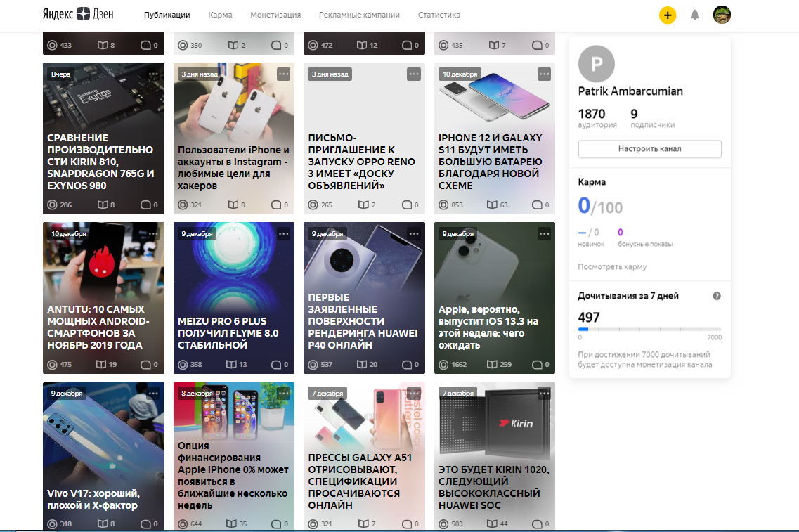The width and height of the screenshot is (799, 532).
Task: Open the three-dots menu on iPhone 12 card
Action: pos(544,74)
